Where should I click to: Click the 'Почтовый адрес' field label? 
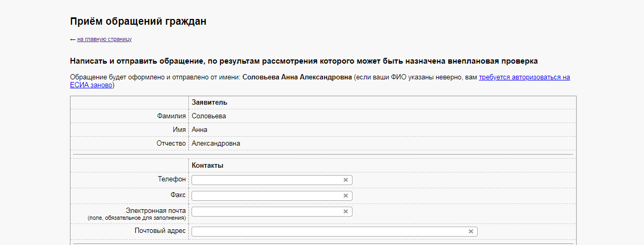(x=160, y=231)
